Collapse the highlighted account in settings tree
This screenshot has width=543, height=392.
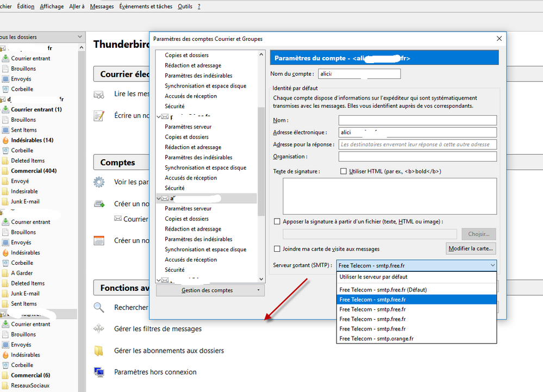click(159, 198)
